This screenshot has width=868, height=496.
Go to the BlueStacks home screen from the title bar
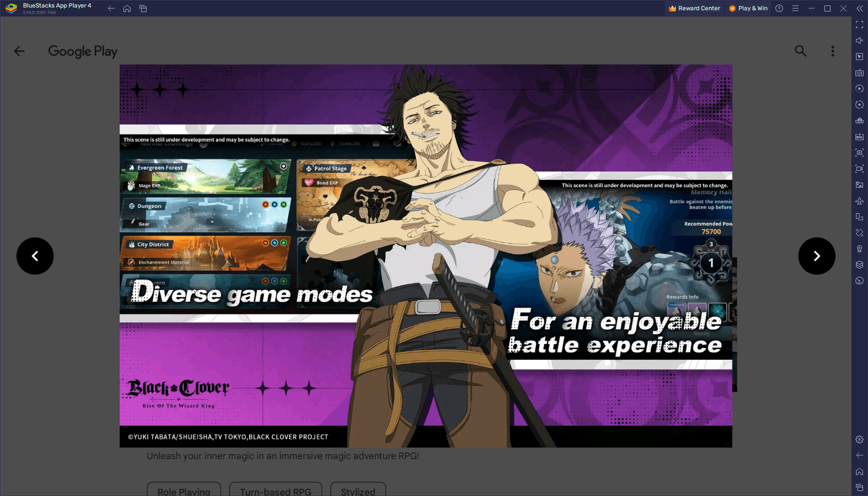tap(127, 9)
